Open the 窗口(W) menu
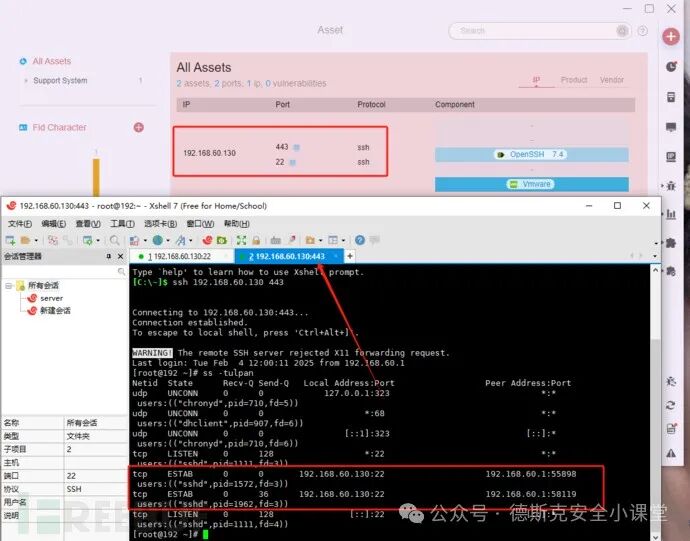The image size is (690, 541). [x=200, y=224]
